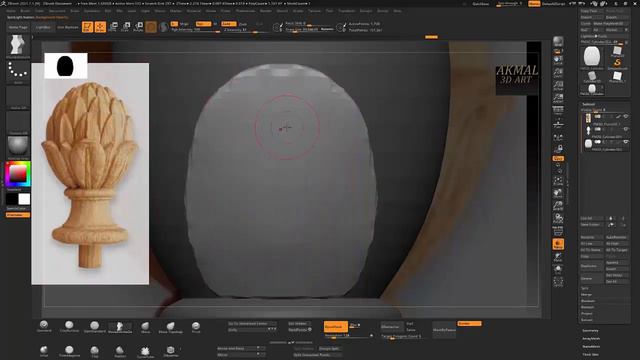Toggle the Zadd sculpt mode

point(229,24)
